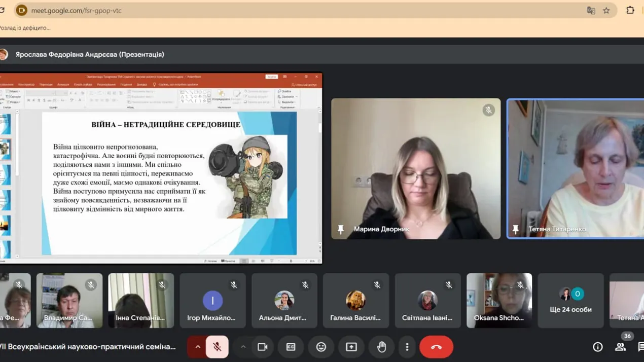This screenshot has width=644, height=362.
Task: Click the present screen icon
Action: pyautogui.click(x=351, y=347)
